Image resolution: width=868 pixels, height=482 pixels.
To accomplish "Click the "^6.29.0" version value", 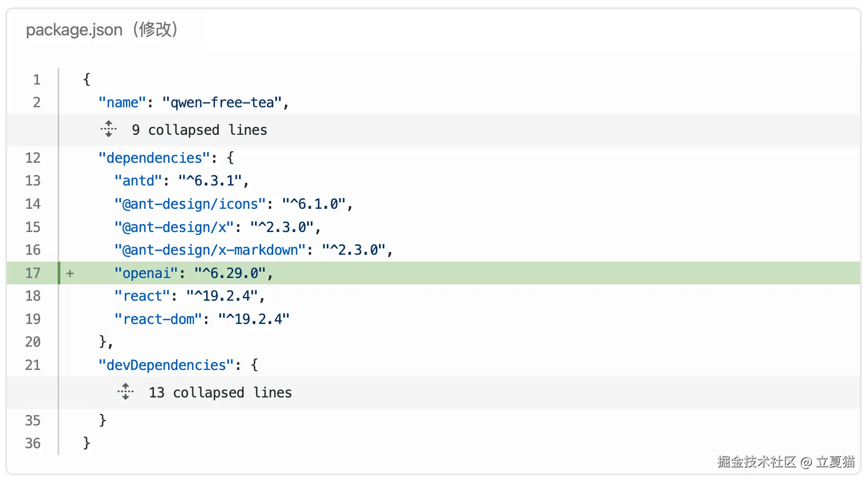I will click(230, 273).
